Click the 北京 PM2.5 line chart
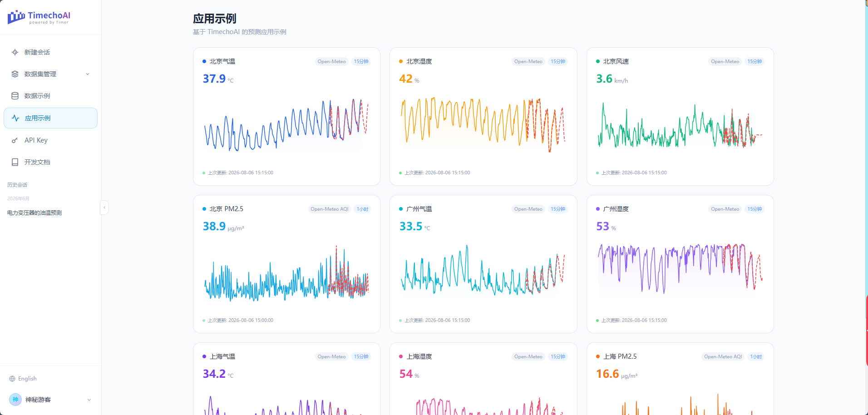Image resolution: width=868 pixels, height=415 pixels. tap(286, 272)
